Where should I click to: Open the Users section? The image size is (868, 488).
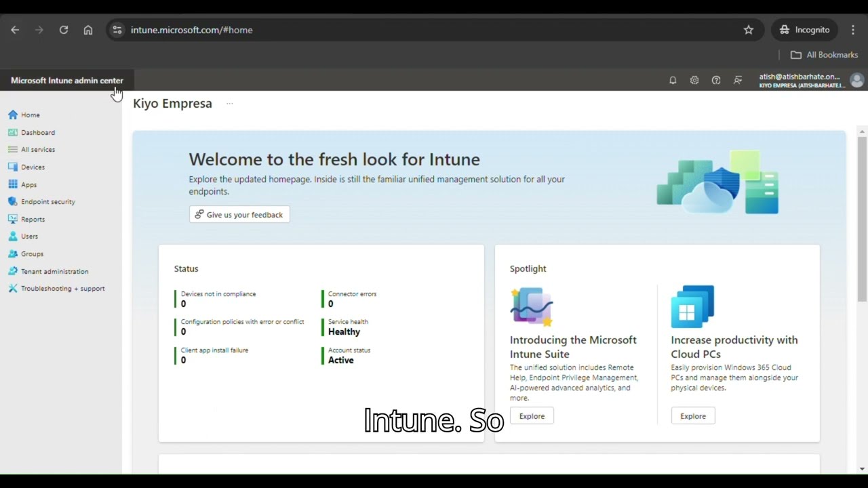coord(23,237)
